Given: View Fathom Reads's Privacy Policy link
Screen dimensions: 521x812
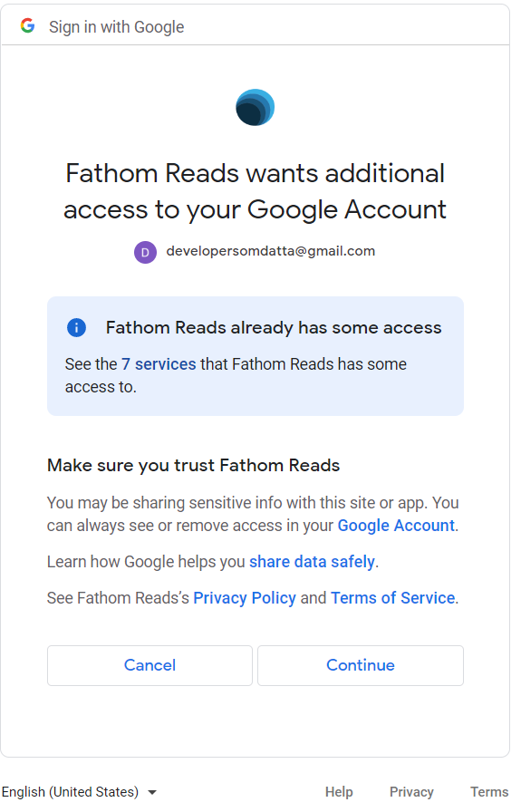Looking at the screenshot, I should 245,598.
